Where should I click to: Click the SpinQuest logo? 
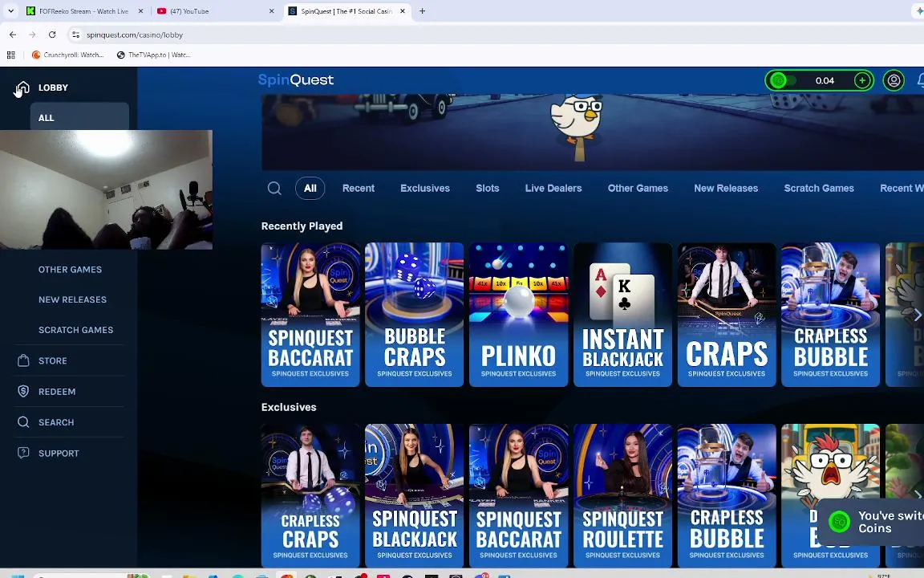[296, 80]
